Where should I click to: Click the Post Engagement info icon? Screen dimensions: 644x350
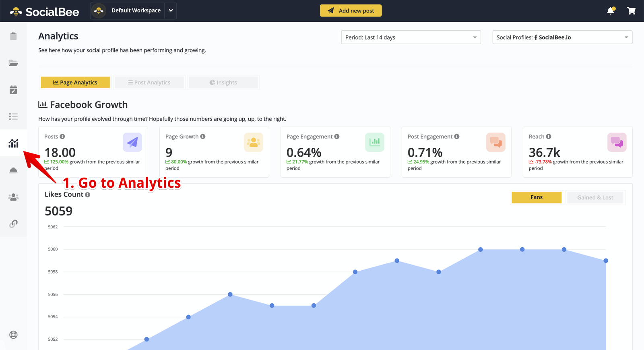coord(457,137)
